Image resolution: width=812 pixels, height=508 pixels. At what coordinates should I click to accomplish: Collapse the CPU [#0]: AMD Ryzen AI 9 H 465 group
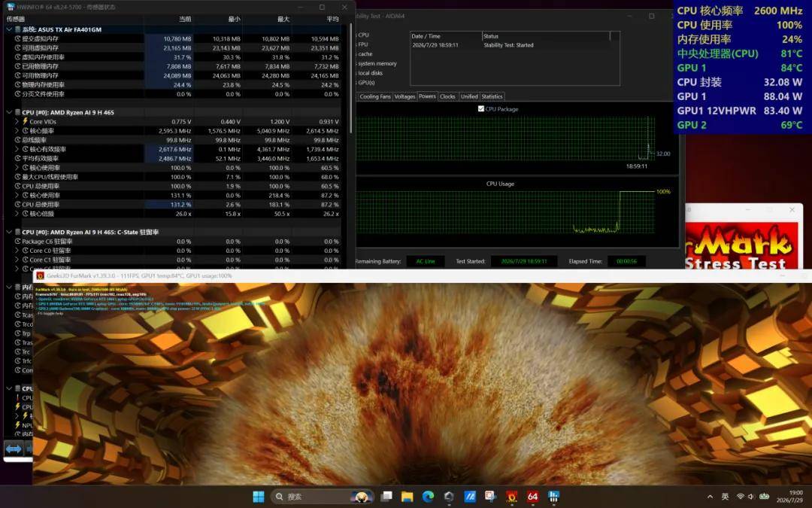(x=9, y=112)
